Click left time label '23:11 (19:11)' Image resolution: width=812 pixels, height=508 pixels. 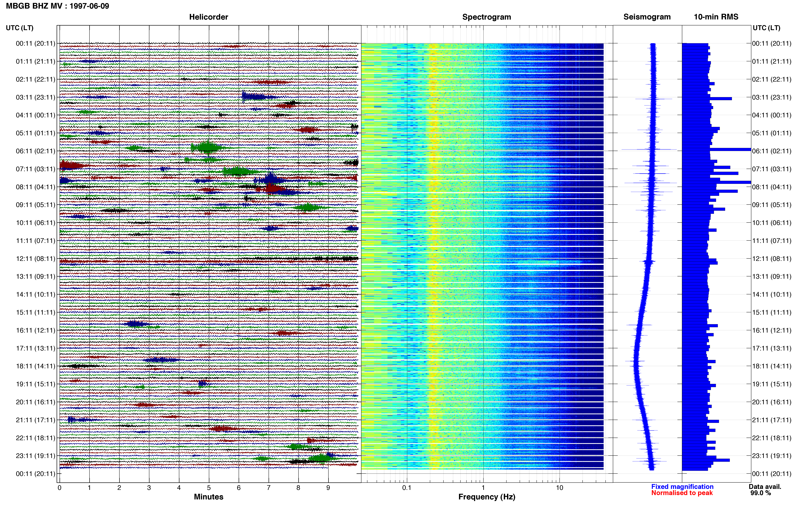click(x=36, y=456)
